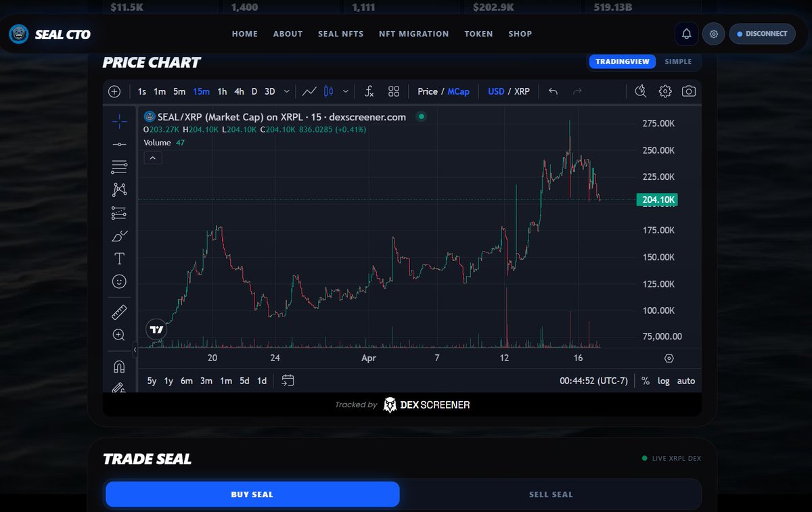Collapse the Volume indicator panel
812x512 pixels.
click(152, 157)
